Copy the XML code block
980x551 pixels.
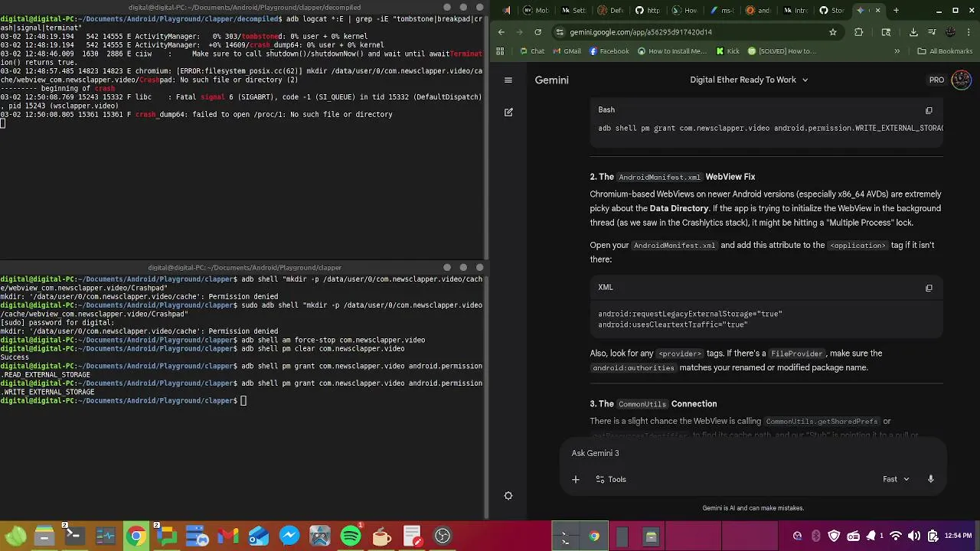coord(929,288)
